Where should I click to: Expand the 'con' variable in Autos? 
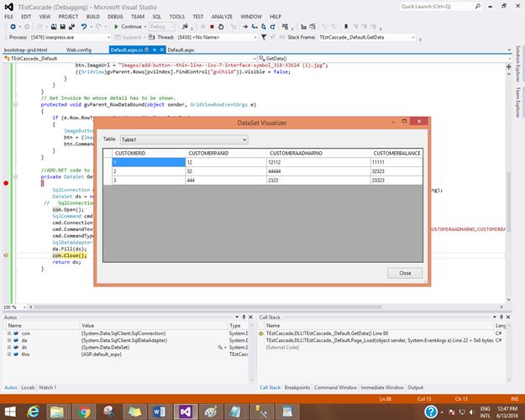8,333
